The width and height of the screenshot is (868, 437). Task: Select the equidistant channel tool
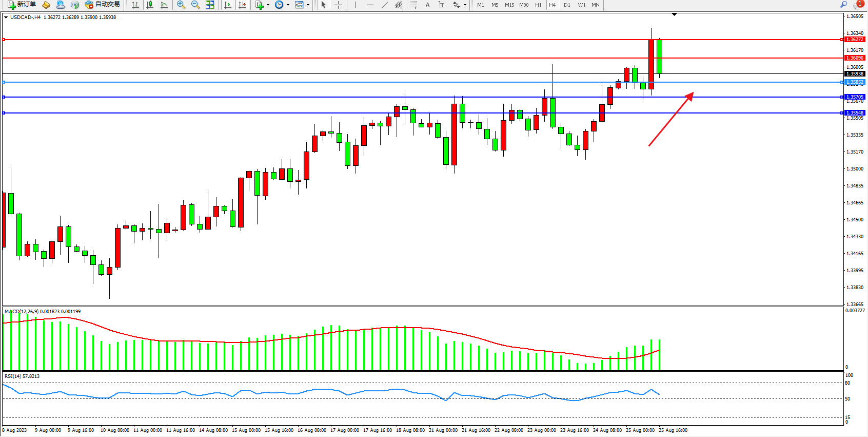point(399,5)
